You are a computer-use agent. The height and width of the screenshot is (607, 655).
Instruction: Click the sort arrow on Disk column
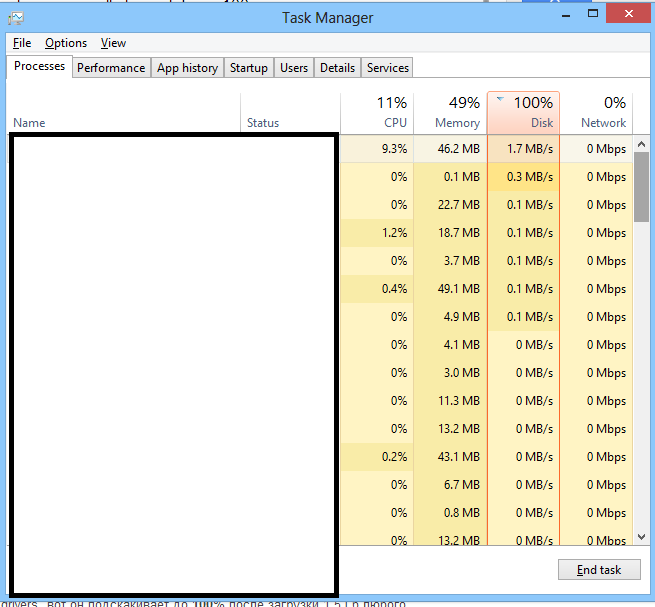coord(500,99)
